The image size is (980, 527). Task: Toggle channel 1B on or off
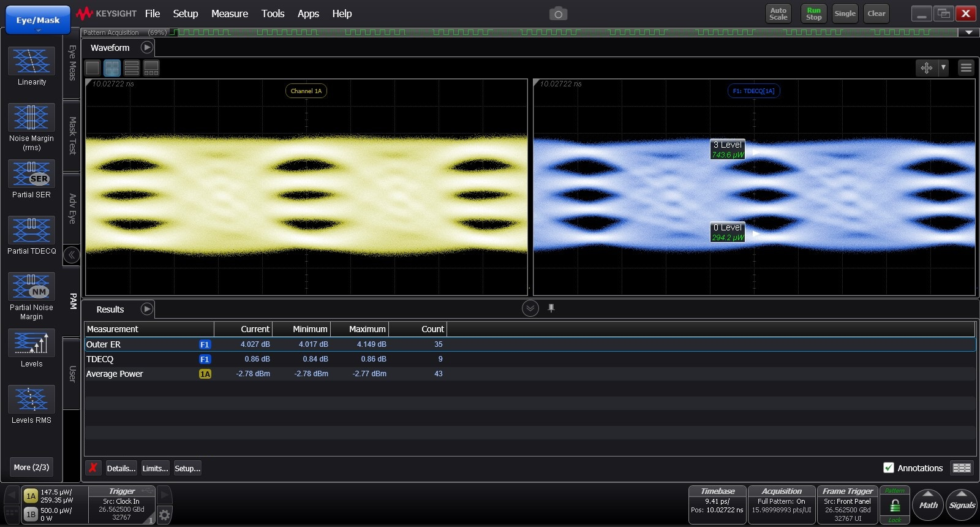pyautogui.click(x=31, y=514)
